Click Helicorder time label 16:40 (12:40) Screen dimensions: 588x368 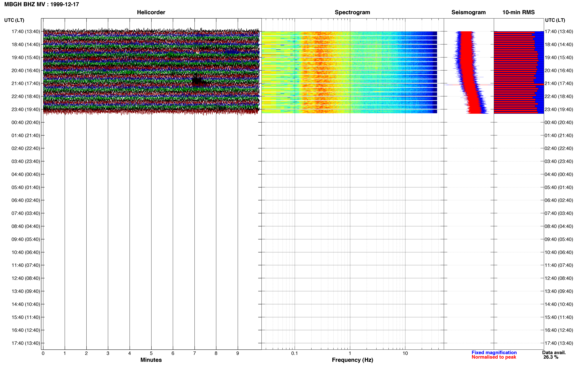pyautogui.click(x=26, y=330)
